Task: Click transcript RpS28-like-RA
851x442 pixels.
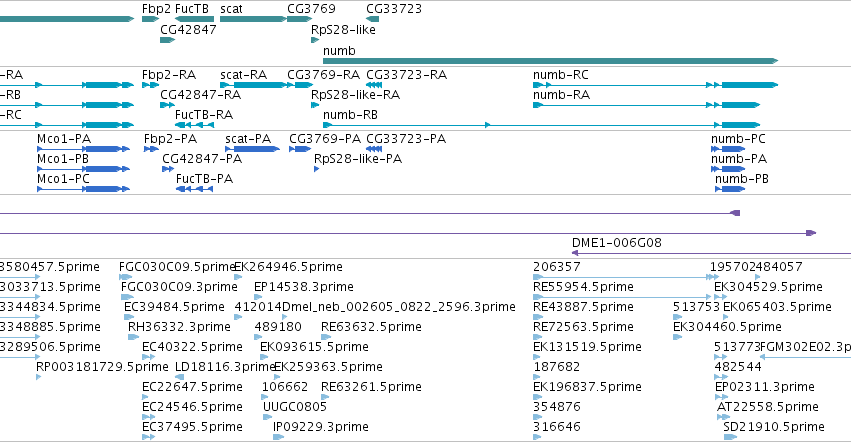Action: point(315,105)
